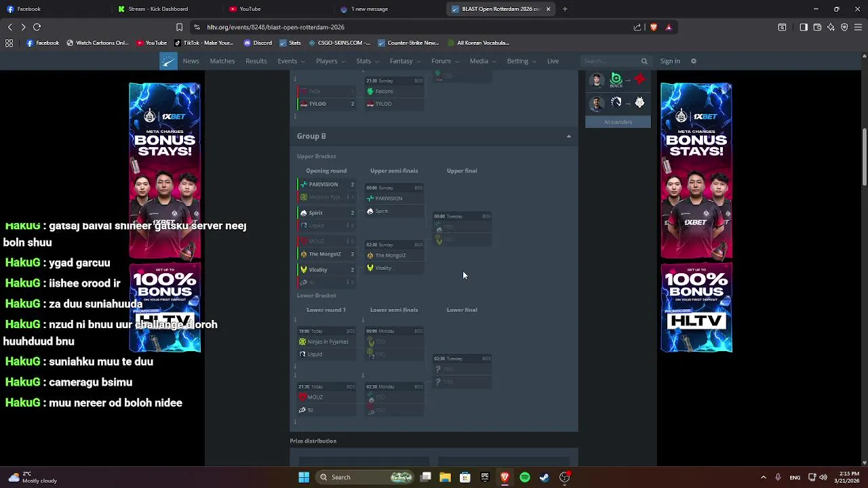Click the left 1xBet banner ad
This screenshot has width=868, height=488.
coord(165,218)
